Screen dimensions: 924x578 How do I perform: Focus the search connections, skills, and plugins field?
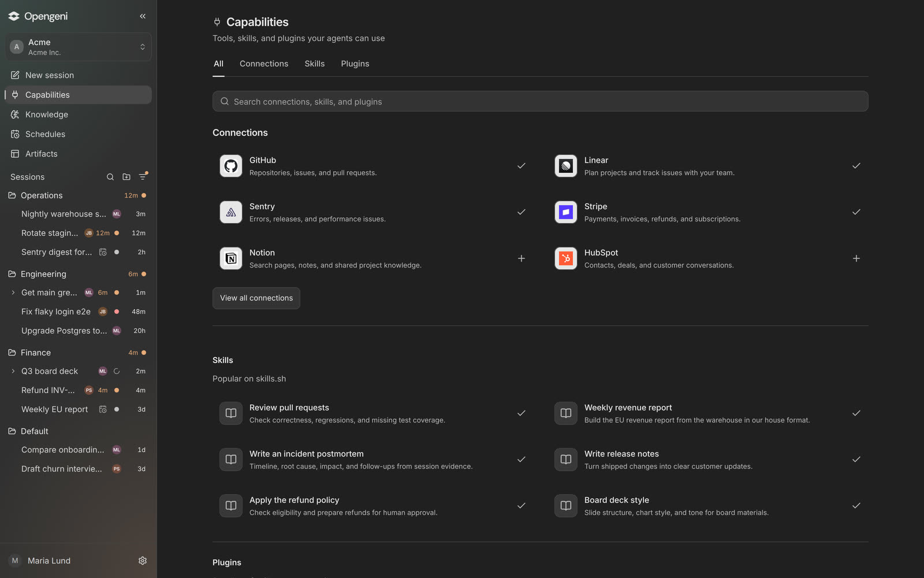click(x=541, y=101)
